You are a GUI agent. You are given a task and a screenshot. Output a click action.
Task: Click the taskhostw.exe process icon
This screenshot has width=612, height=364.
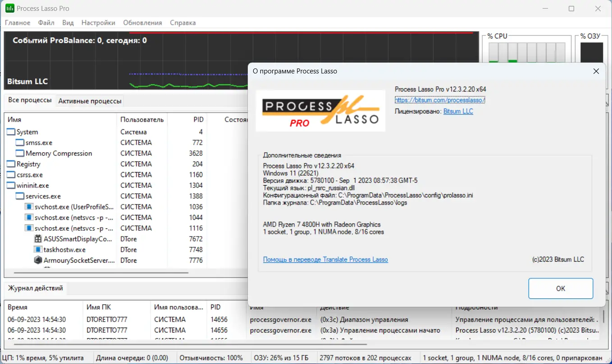coord(37,249)
